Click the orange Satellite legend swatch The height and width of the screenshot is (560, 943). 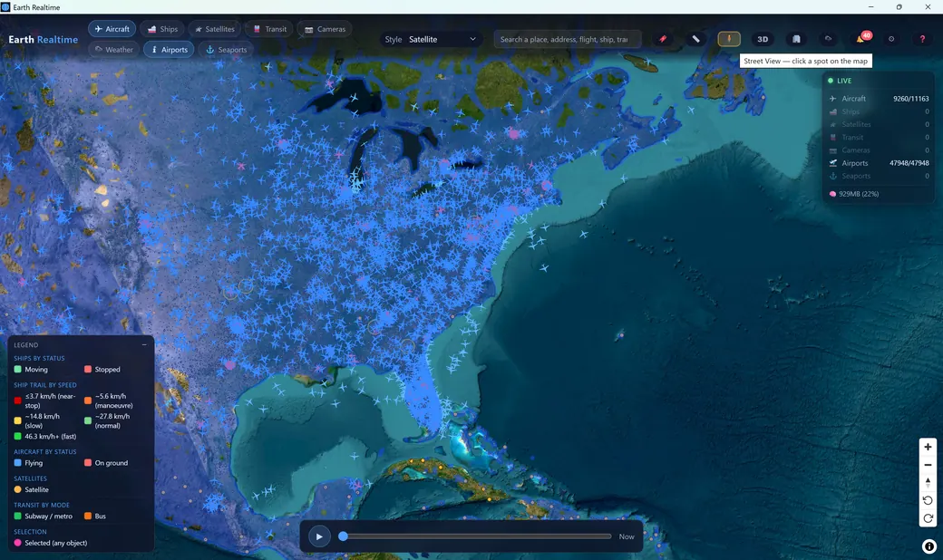(17, 489)
